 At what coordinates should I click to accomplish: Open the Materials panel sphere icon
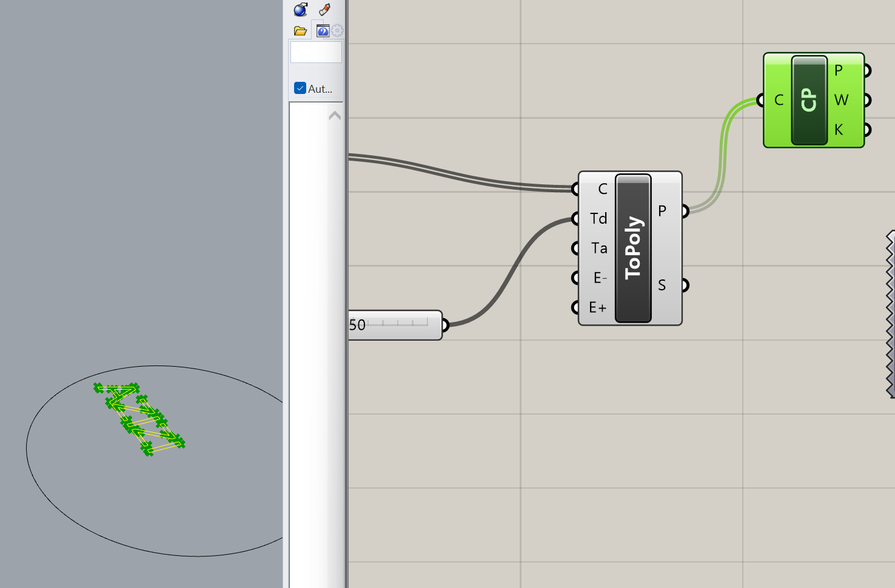coord(301,9)
